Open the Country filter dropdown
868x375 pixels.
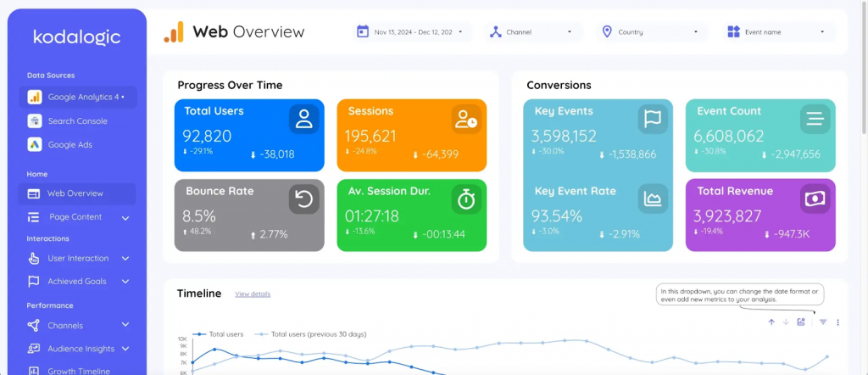[x=650, y=32]
